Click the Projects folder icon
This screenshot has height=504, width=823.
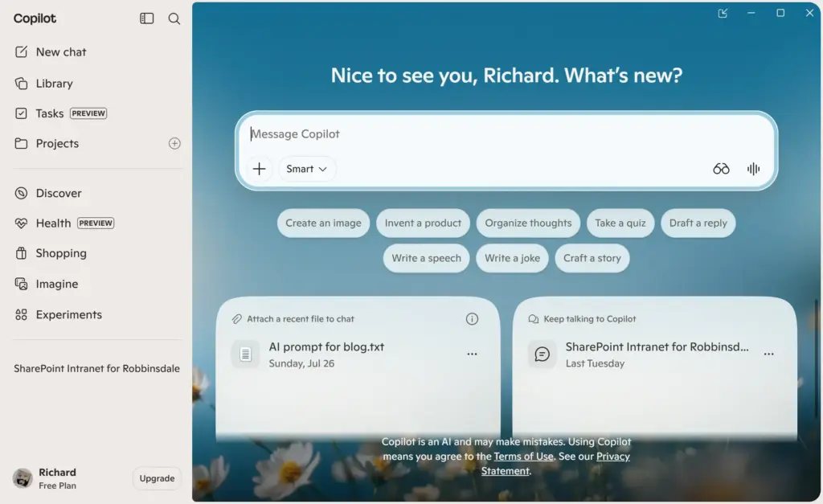click(x=21, y=143)
